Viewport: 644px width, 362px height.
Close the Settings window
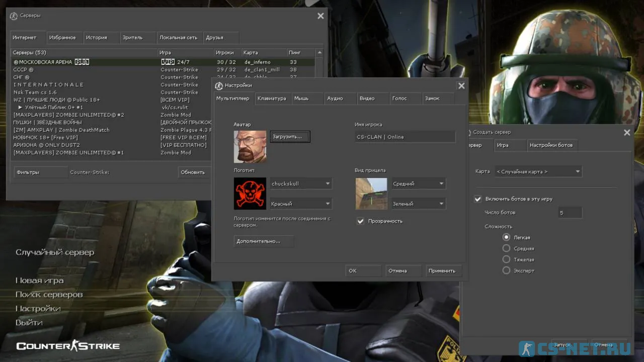[461, 86]
